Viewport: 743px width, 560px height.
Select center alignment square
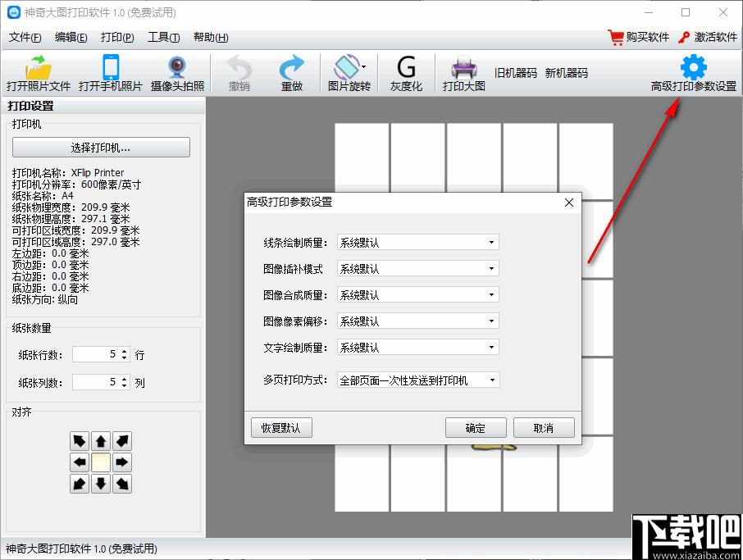click(x=100, y=462)
